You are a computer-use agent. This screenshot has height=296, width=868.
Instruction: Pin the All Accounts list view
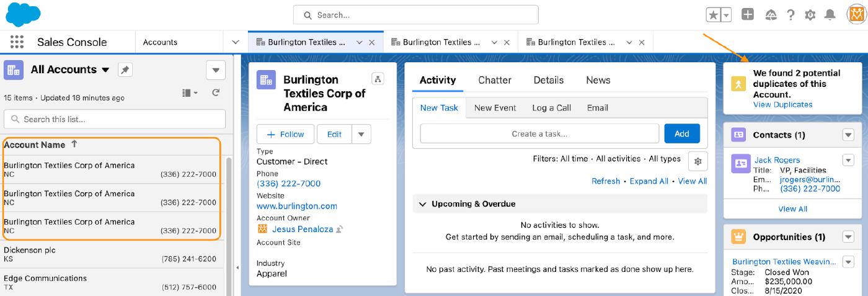125,70
